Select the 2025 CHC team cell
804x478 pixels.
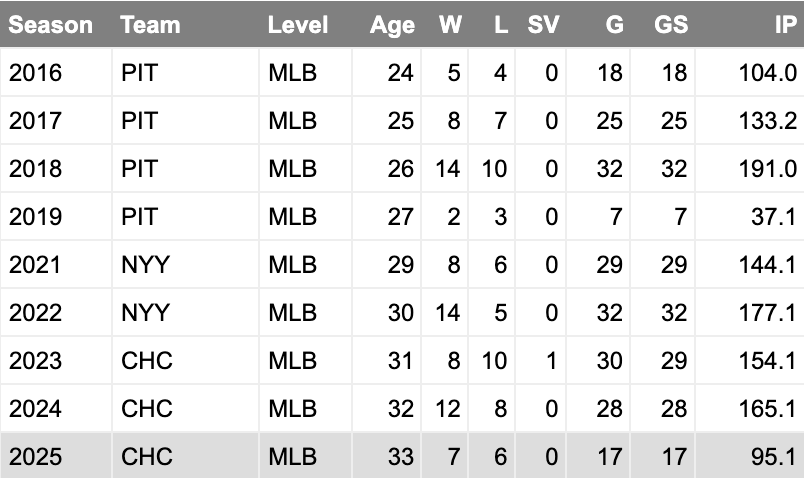pyautogui.click(x=186, y=456)
